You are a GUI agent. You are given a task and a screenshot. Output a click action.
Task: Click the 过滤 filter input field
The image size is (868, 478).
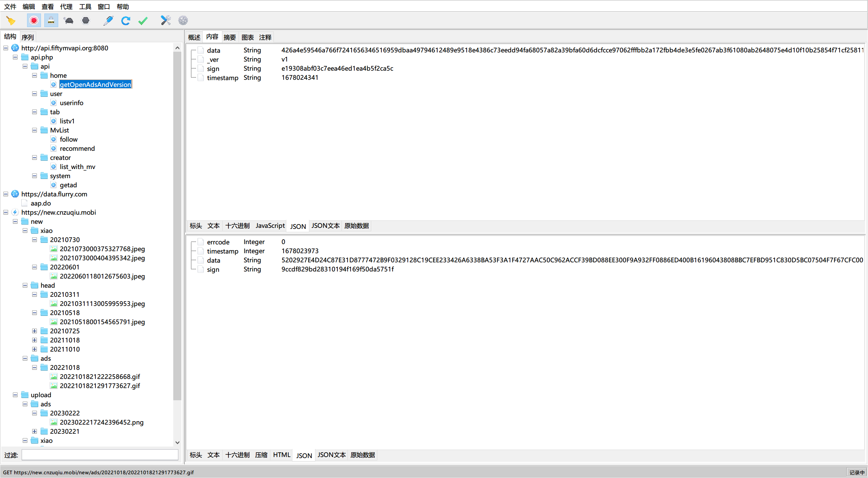tap(100, 455)
